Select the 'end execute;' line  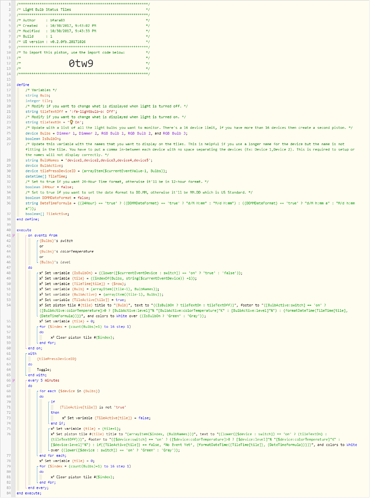(x=29, y=494)
